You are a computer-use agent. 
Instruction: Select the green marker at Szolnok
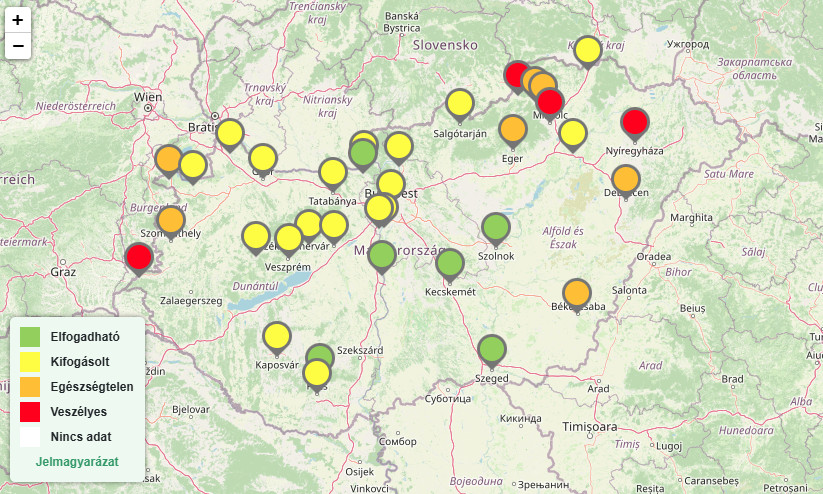click(x=496, y=227)
